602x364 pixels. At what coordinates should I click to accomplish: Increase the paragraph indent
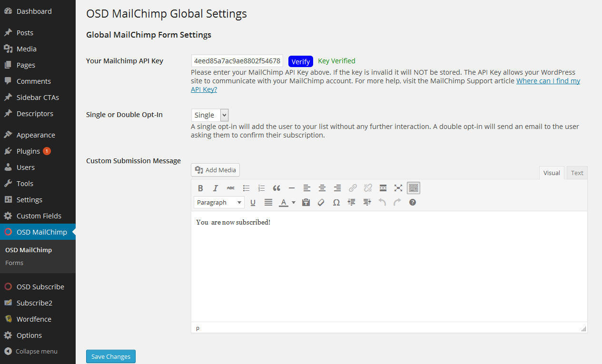point(367,202)
